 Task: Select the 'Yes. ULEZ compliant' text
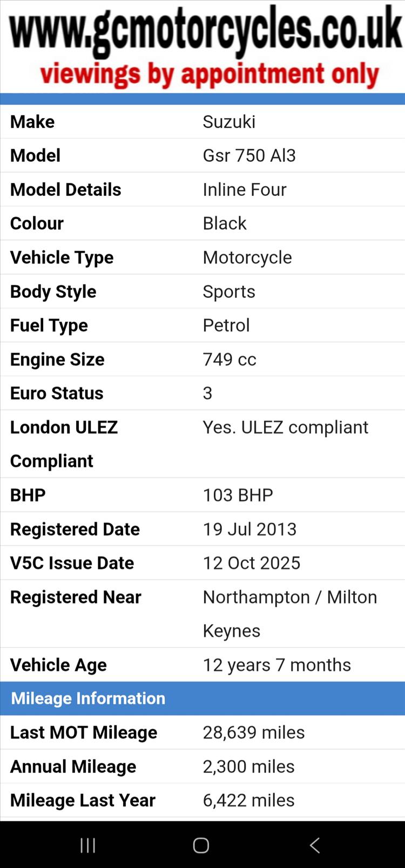click(x=285, y=428)
